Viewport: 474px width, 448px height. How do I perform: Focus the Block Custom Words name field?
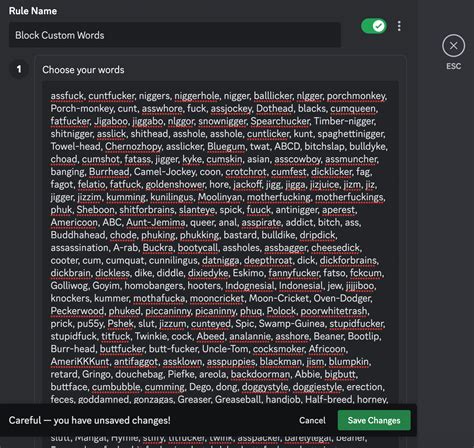point(175,35)
